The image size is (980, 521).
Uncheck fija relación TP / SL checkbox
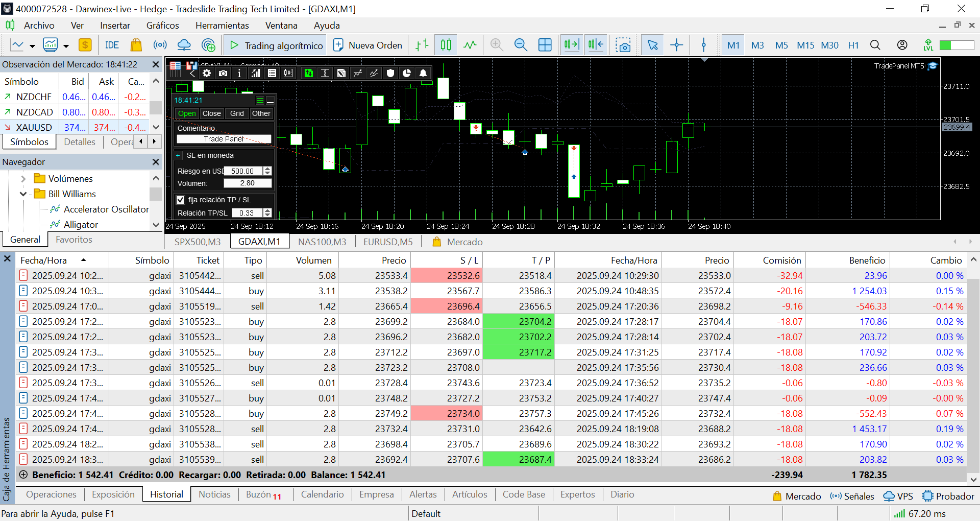181,200
